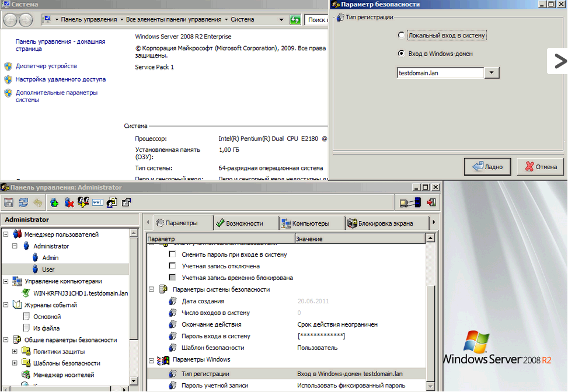This screenshot has width=568, height=392.
Task: Click the user with padlock document icon
Action: pyautogui.click(x=112, y=202)
